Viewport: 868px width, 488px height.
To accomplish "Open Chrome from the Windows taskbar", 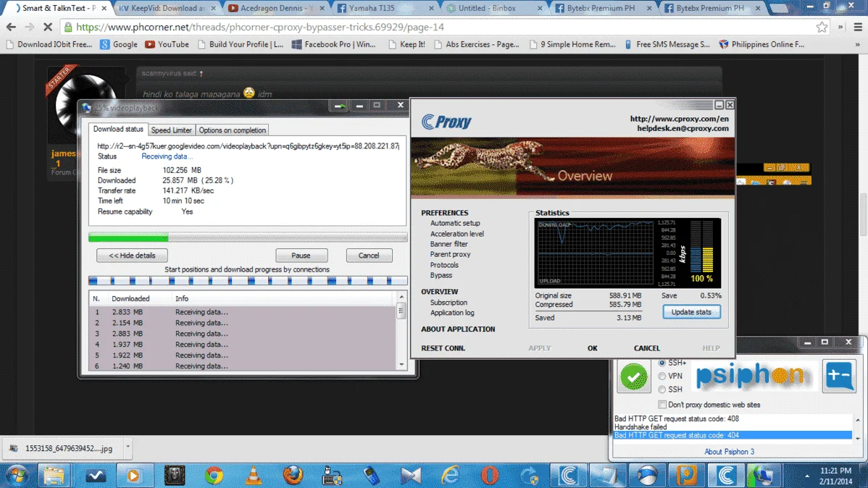I will click(214, 475).
